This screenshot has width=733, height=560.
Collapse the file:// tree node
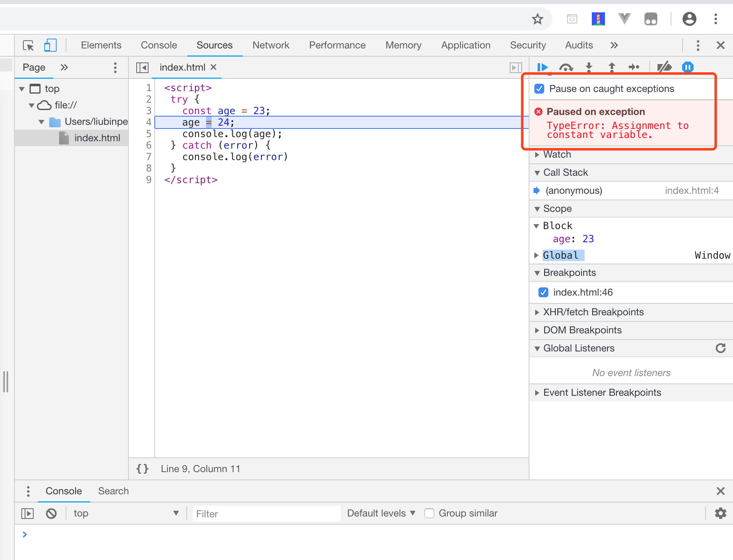click(31, 106)
